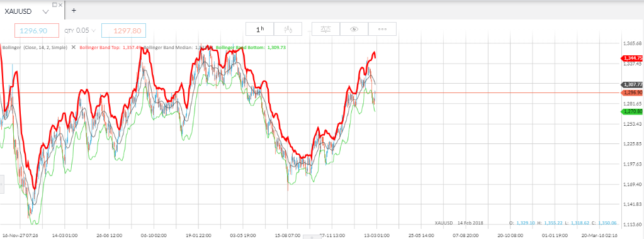Grab the bottom horizontal chart scrollbar handle

(312, 237)
